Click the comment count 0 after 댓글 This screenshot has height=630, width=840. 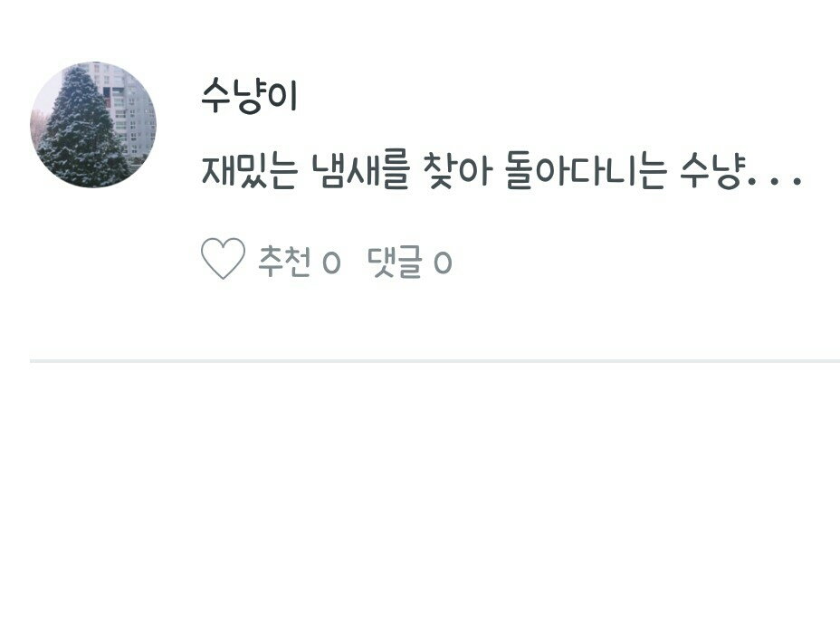click(x=443, y=262)
